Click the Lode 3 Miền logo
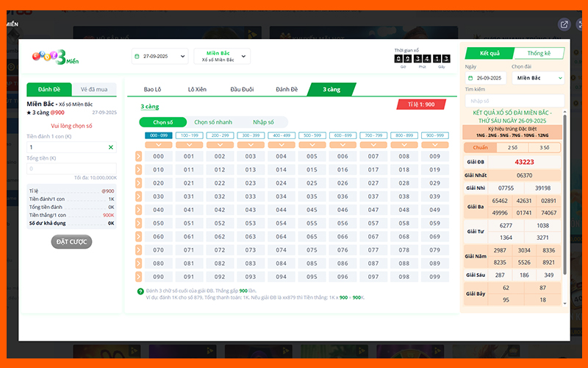The height and width of the screenshot is (368, 588). [56, 57]
